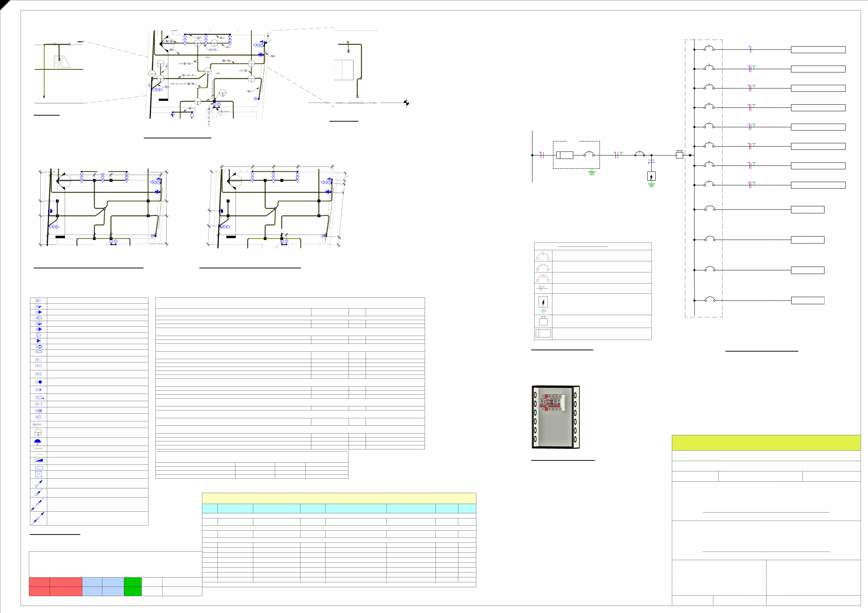Select the single-pole breaker symbol in legend table
Screen dimensions: 868x613
point(543,256)
